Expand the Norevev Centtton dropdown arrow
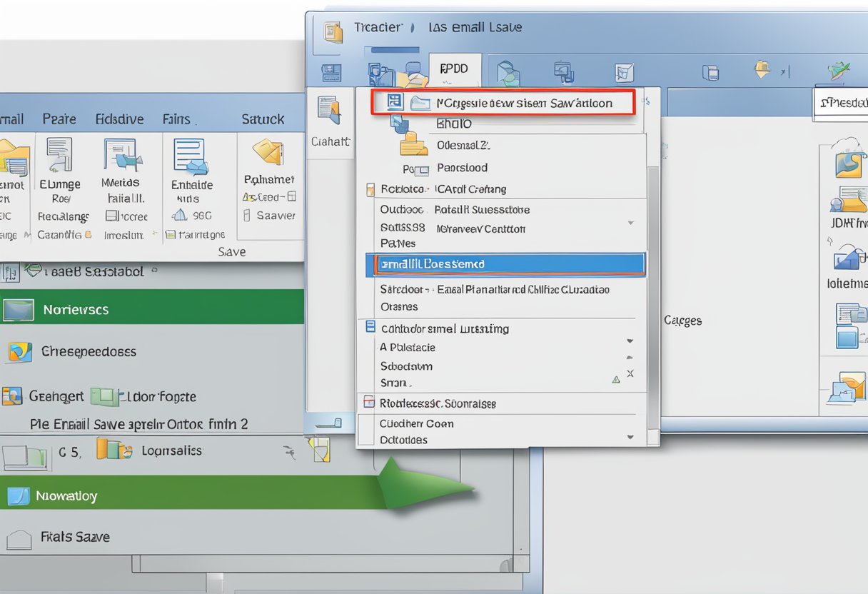 pyautogui.click(x=630, y=223)
